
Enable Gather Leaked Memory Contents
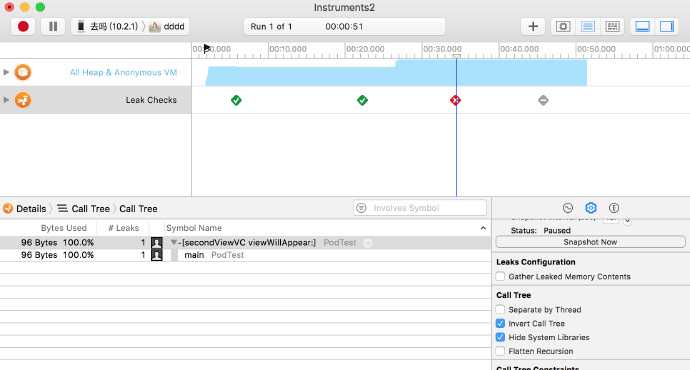[x=500, y=276]
